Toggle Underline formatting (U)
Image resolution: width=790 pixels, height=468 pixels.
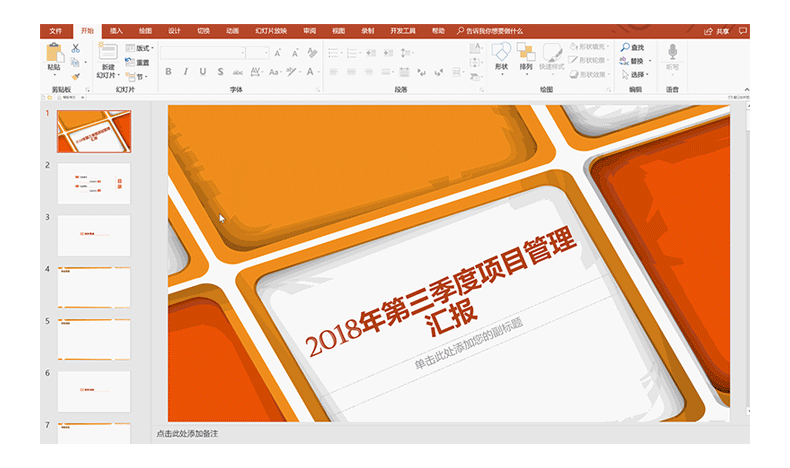pyautogui.click(x=203, y=72)
